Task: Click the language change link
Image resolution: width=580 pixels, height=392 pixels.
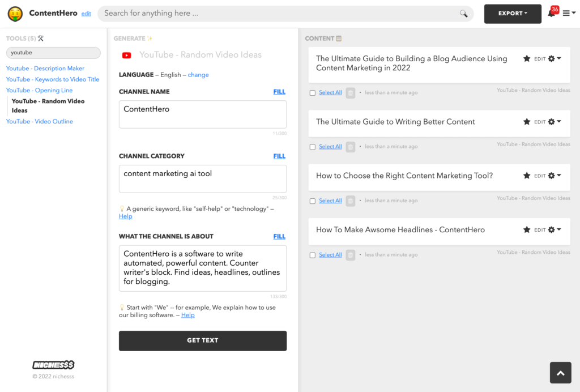Action: [x=198, y=75]
